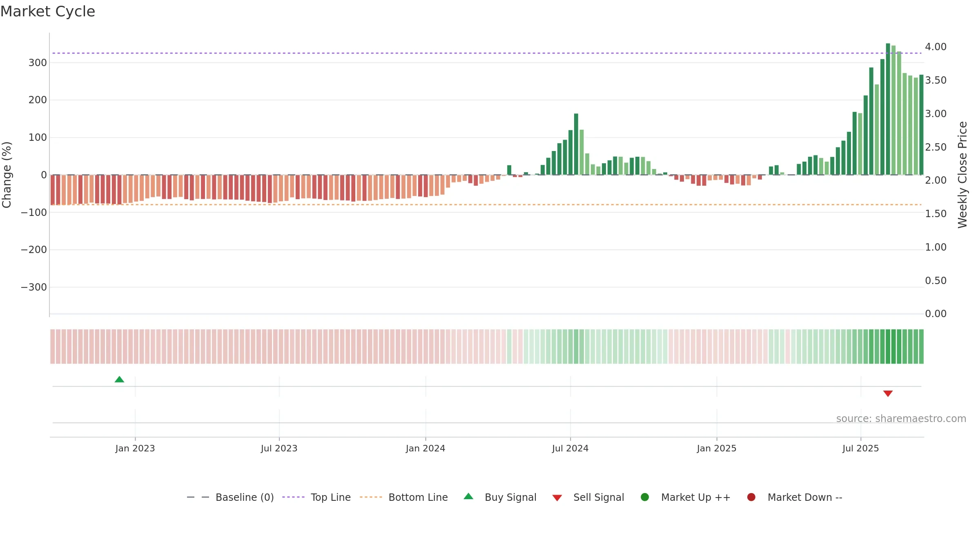980x551 pixels.
Task: Click the green Buy Signal triangle marker
Action: pos(119,380)
